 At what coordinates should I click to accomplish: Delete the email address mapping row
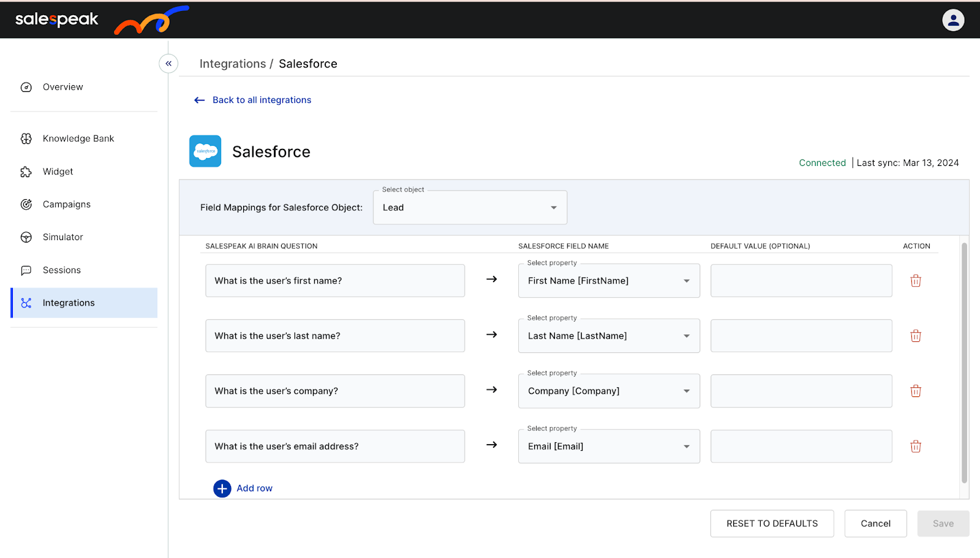click(x=916, y=446)
